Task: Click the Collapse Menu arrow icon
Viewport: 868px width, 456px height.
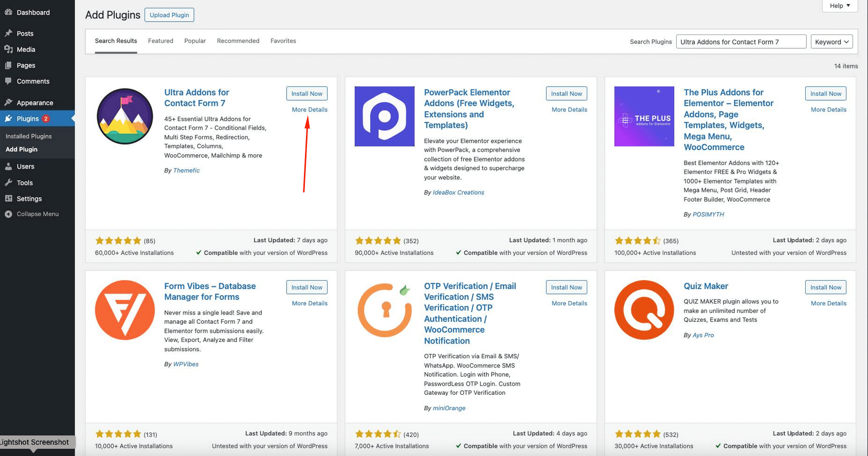Action: point(8,214)
